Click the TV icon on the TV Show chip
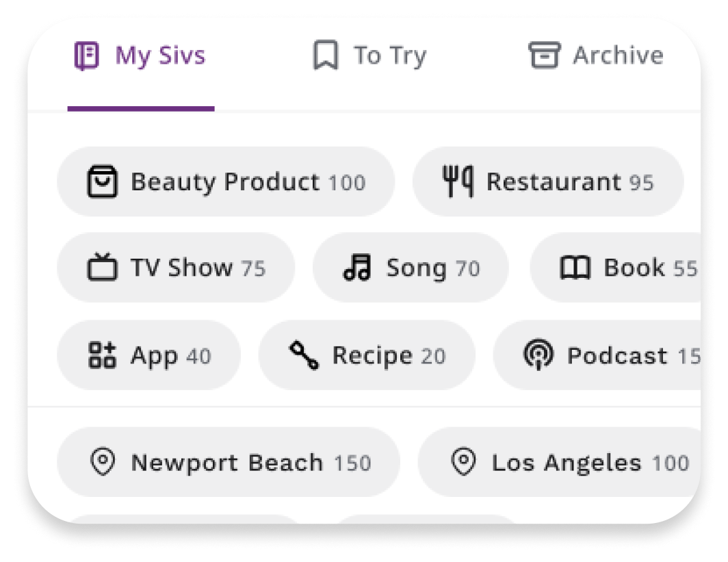The height and width of the screenshot is (562, 728). coord(102,268)
